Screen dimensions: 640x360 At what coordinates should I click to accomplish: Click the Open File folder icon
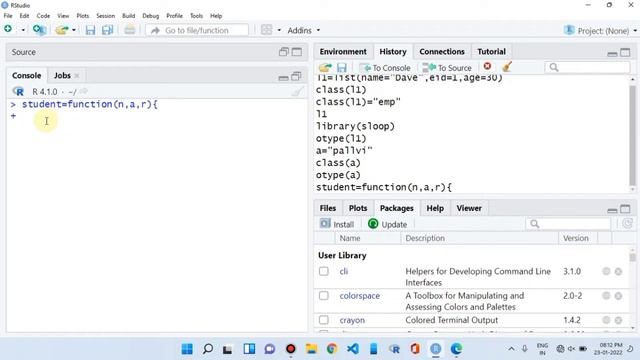click(62, 30)
